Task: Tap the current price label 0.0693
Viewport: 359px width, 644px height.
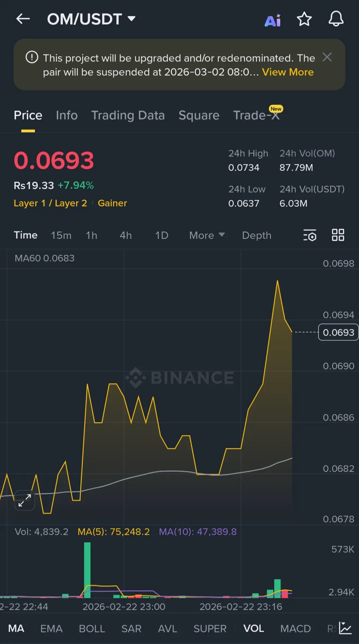Action: (338, 332)
